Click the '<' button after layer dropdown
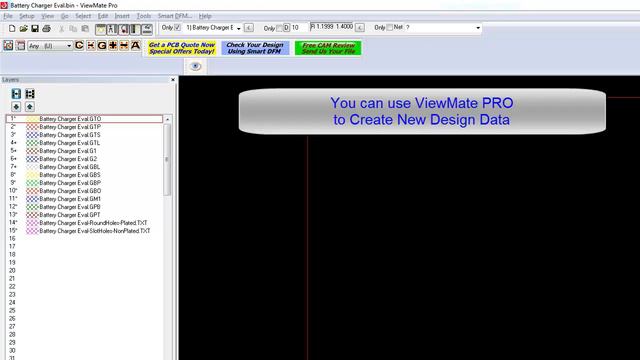The width and height of the screenshot is (640, 360). [x=249, y=28]
